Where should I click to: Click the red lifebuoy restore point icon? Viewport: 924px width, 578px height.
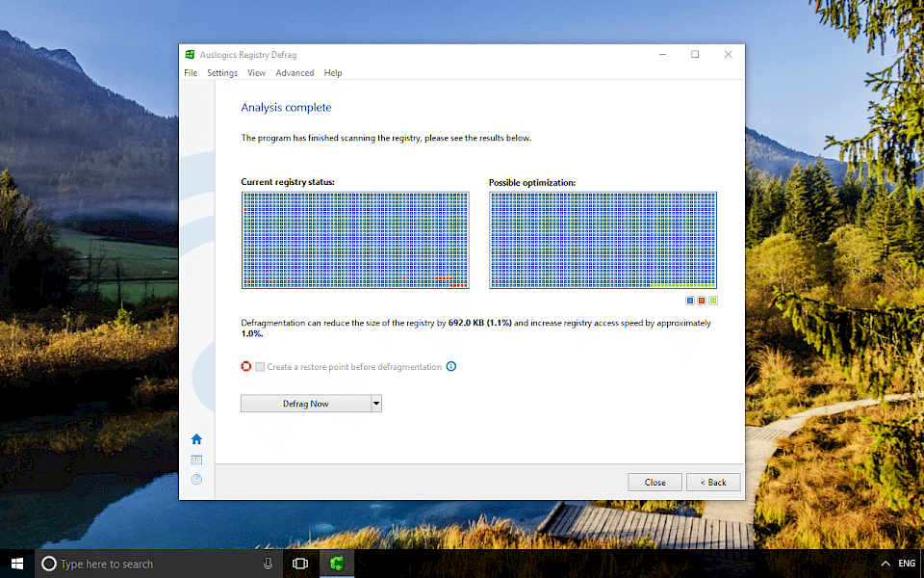(x=246, y=366)
